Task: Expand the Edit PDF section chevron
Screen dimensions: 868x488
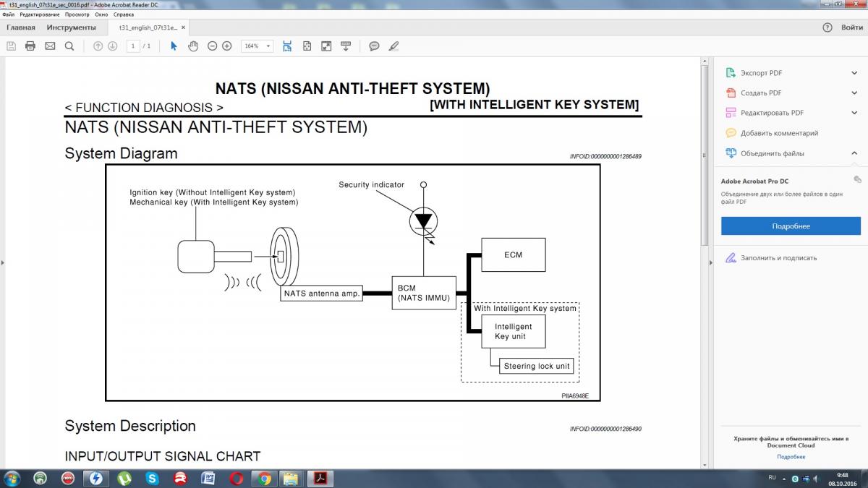Action: [x=854, y=113]
